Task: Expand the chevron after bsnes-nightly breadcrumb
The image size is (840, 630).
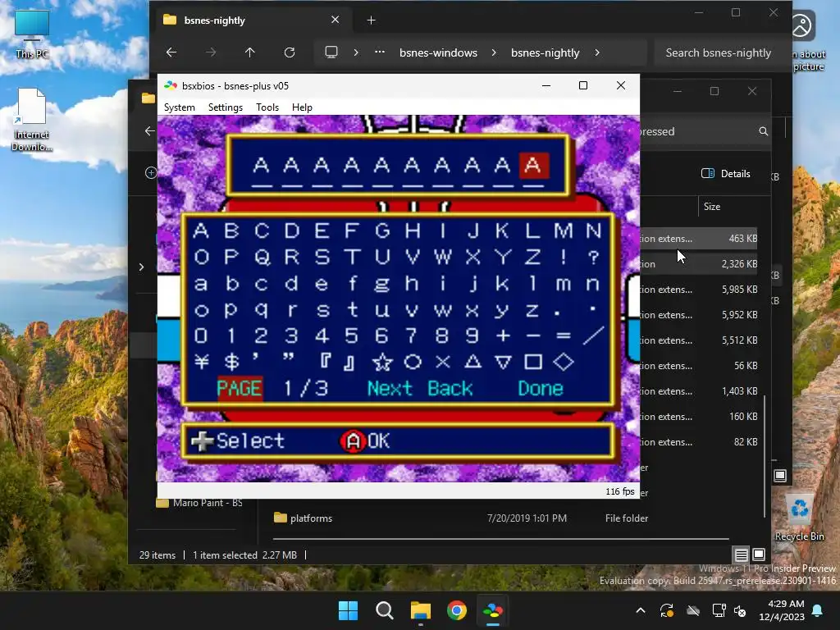Action: pos(597,52)
